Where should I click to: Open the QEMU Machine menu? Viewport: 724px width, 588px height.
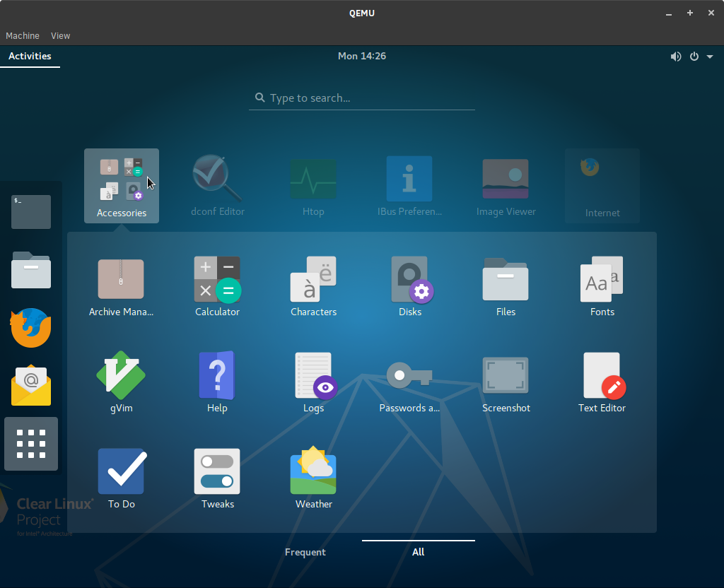(x=22, y=35)
